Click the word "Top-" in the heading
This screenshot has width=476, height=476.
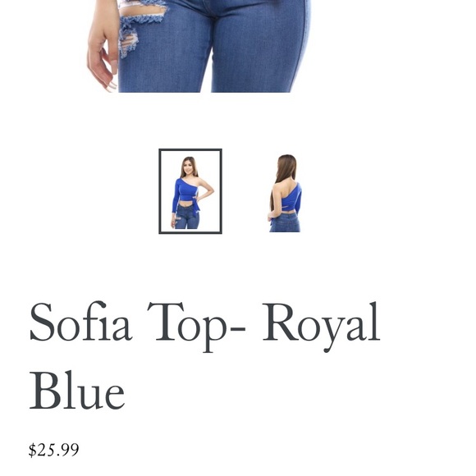[x=196, y=327]
